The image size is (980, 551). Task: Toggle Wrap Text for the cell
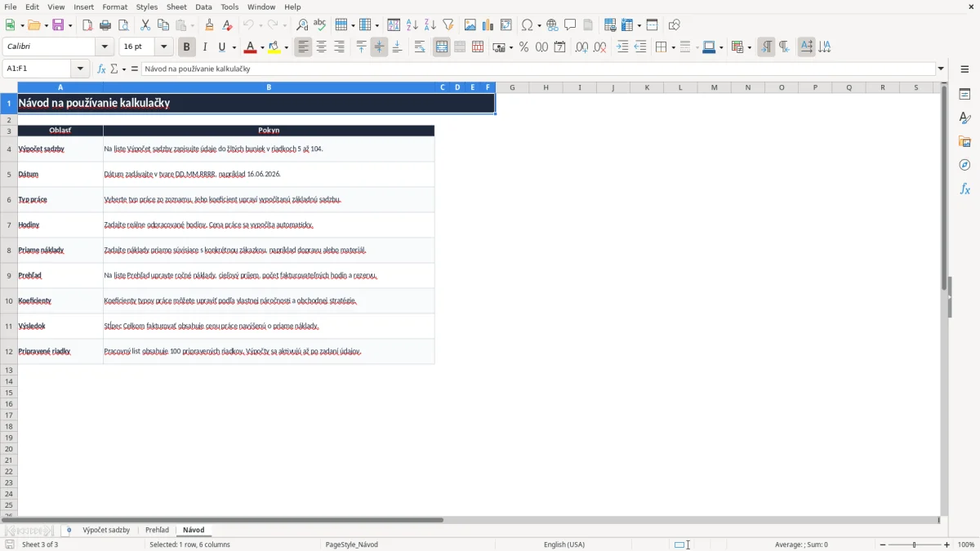click(420, 47)
